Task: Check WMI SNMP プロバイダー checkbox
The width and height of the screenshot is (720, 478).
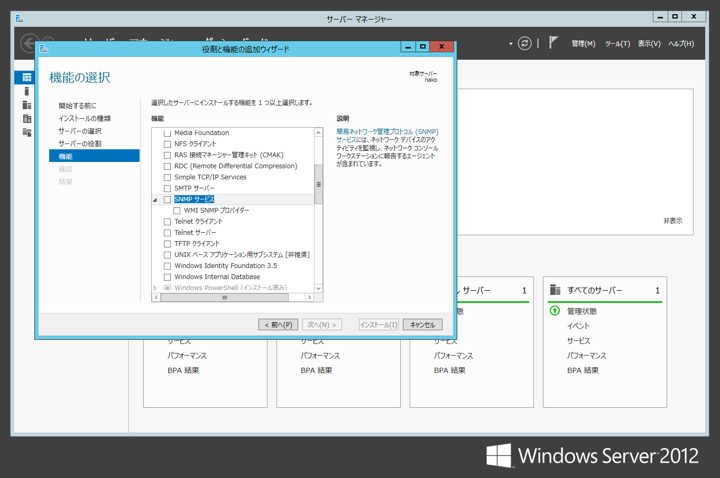Action: pyautogui.click(x=177, y=210)
